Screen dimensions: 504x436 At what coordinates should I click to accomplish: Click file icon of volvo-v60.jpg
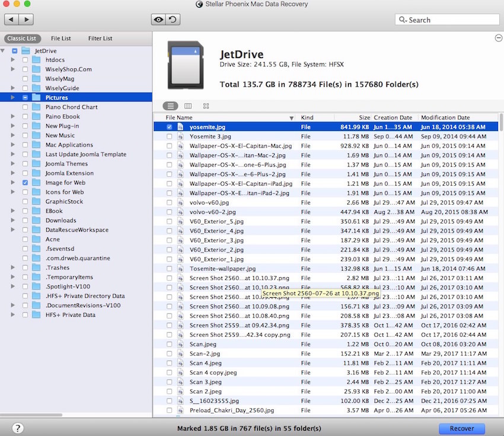point(180,202)
